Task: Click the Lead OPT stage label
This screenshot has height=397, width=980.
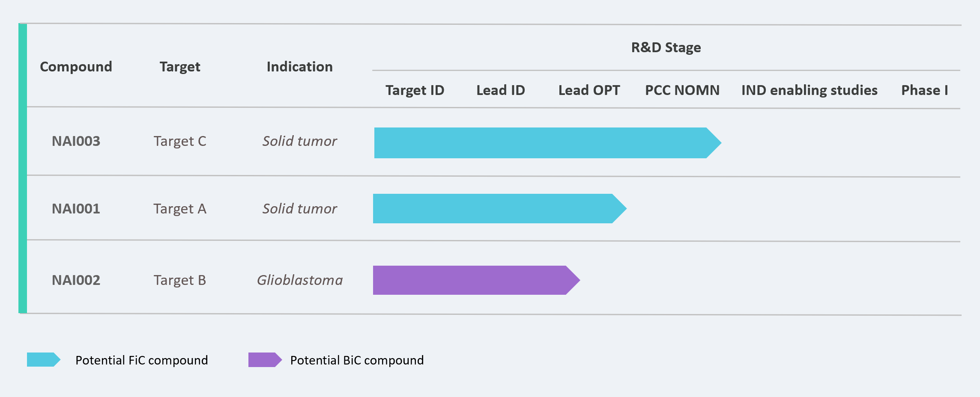Action: [x=589, y=90]
